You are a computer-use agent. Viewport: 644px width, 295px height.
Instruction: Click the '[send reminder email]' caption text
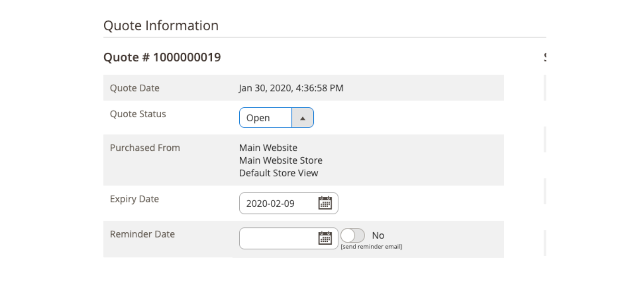coord(371,247)
